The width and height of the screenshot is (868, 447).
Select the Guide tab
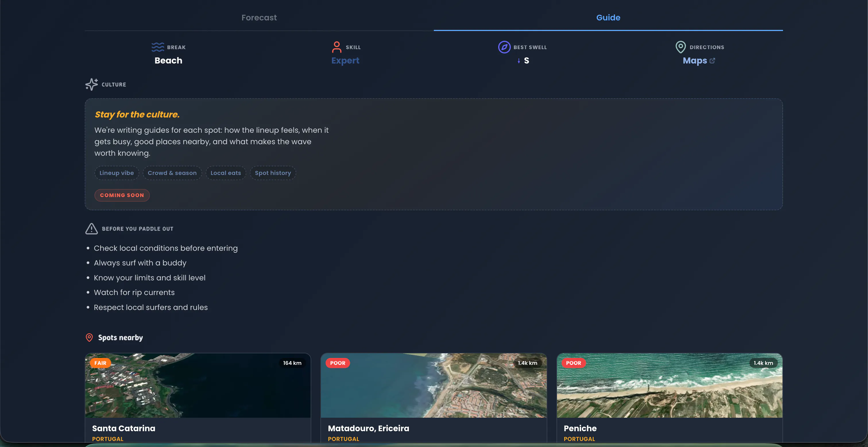coord(608,18)
